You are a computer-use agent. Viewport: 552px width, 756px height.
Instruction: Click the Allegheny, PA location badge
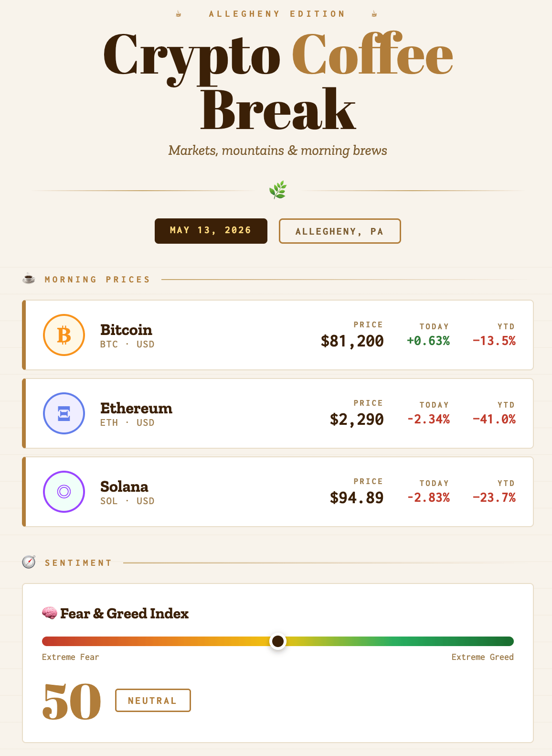[340, 231]
